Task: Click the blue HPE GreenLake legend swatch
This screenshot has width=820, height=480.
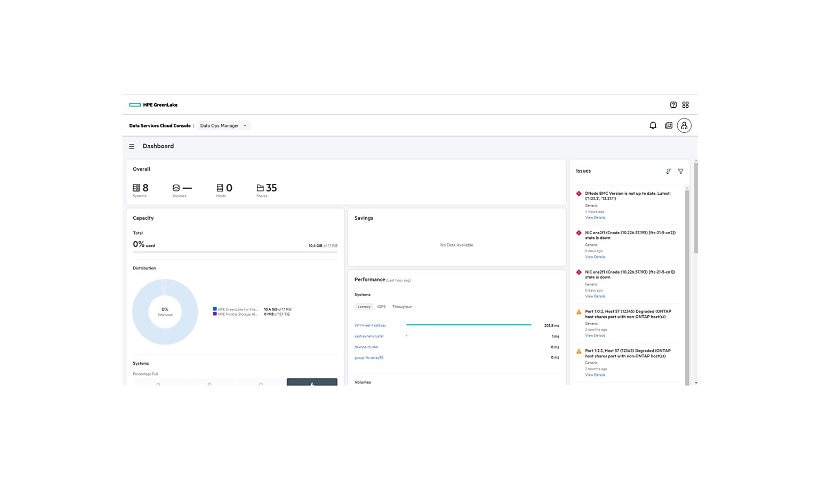Action: [x=215, y=309]
